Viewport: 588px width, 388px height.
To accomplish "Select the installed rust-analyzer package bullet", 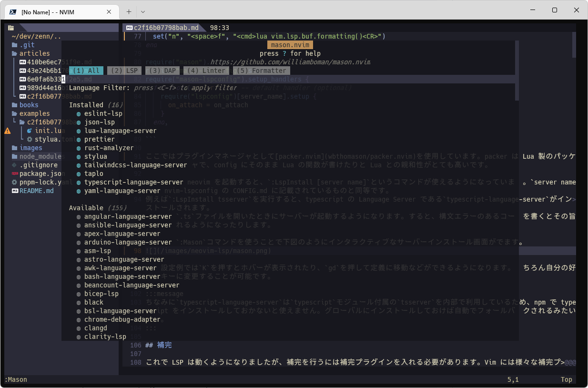I will pos(79,148).
